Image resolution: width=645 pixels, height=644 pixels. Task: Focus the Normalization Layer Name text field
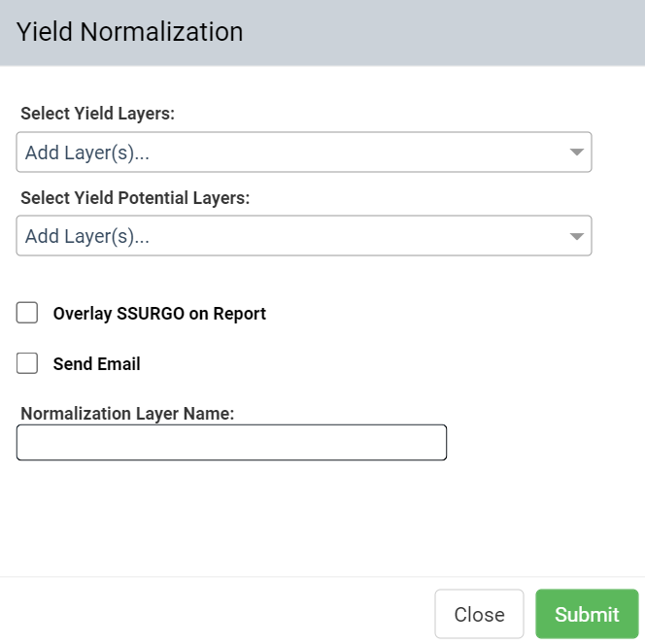pos(231,443)
